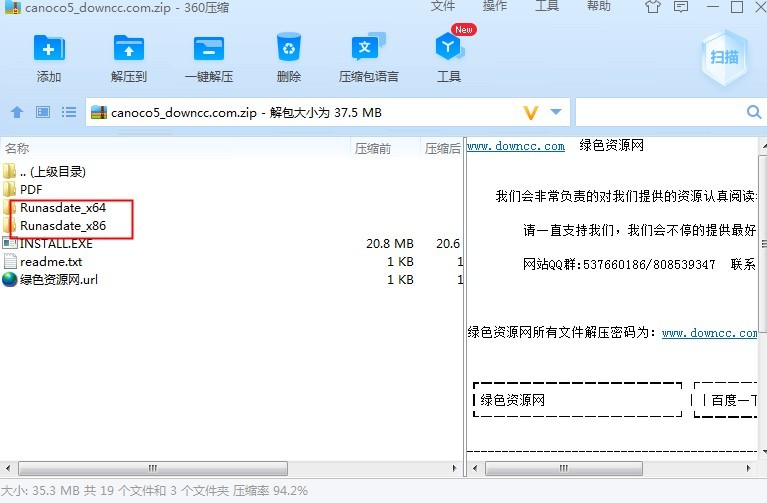
Task: Click the INSTALL.EXE file icon
Action: click(x=9, y=243)
